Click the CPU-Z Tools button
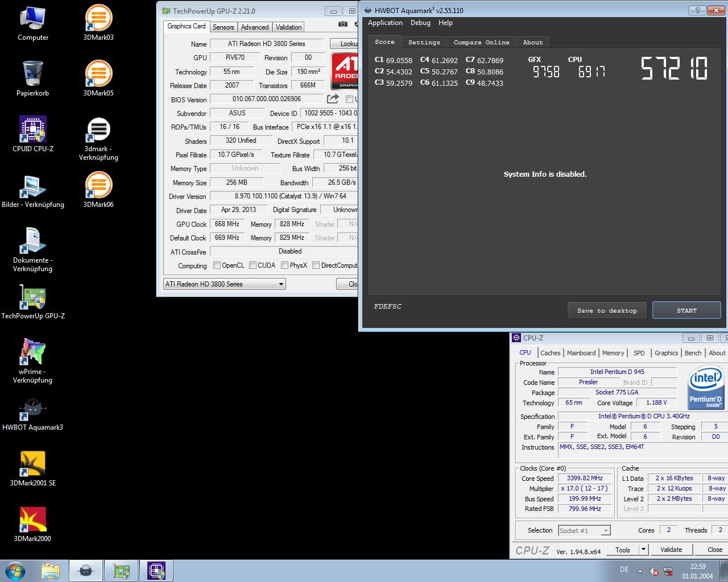This screenshot has width=728, height=582. 623,550
